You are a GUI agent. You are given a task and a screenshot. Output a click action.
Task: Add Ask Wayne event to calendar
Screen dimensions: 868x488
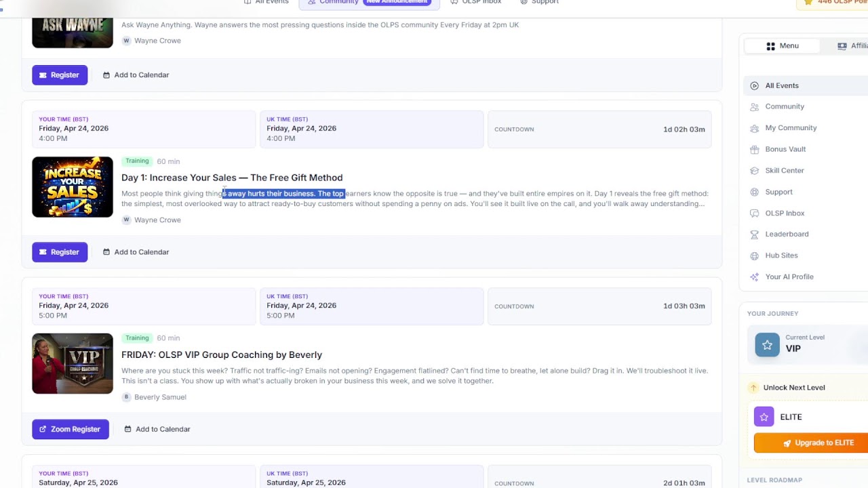pos(136,75)
